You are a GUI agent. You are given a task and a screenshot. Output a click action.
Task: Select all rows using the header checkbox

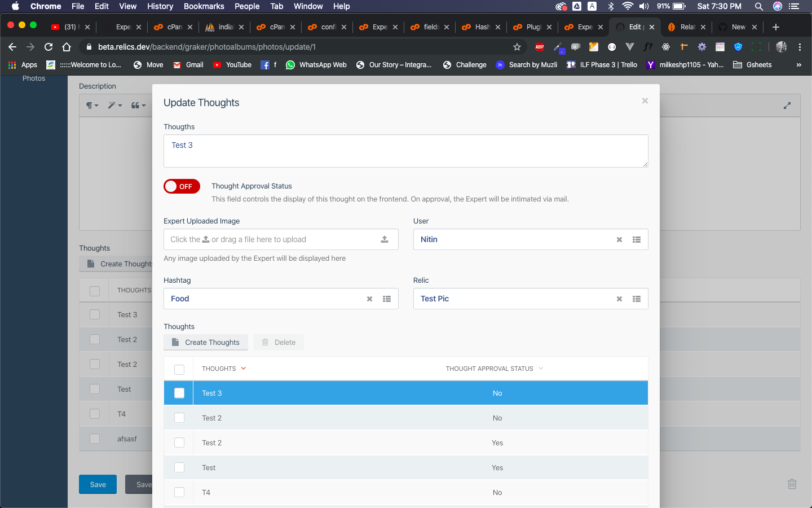coord(179,369)
